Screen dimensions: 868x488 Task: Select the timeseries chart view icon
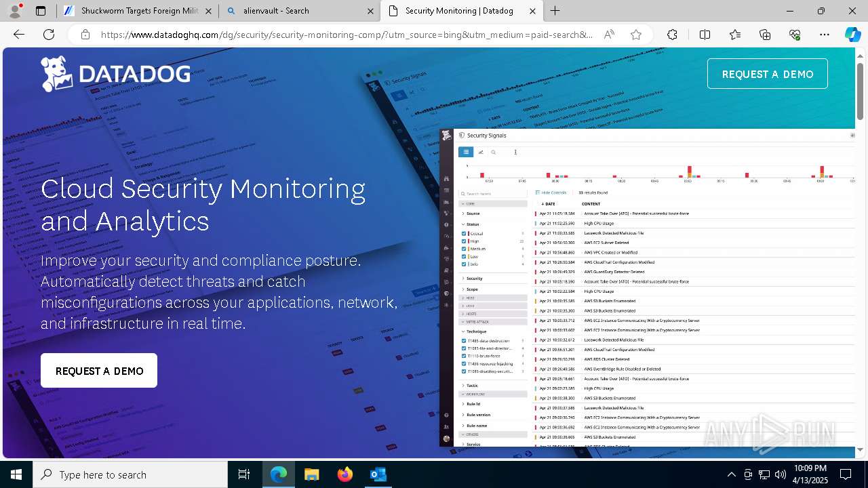click(x=481, y=152)
